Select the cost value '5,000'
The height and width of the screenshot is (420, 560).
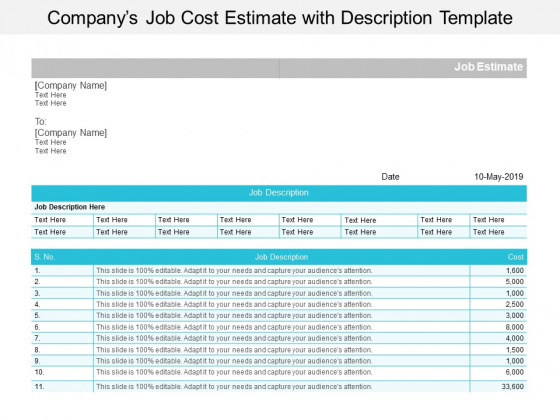click(x=515, y=282)
